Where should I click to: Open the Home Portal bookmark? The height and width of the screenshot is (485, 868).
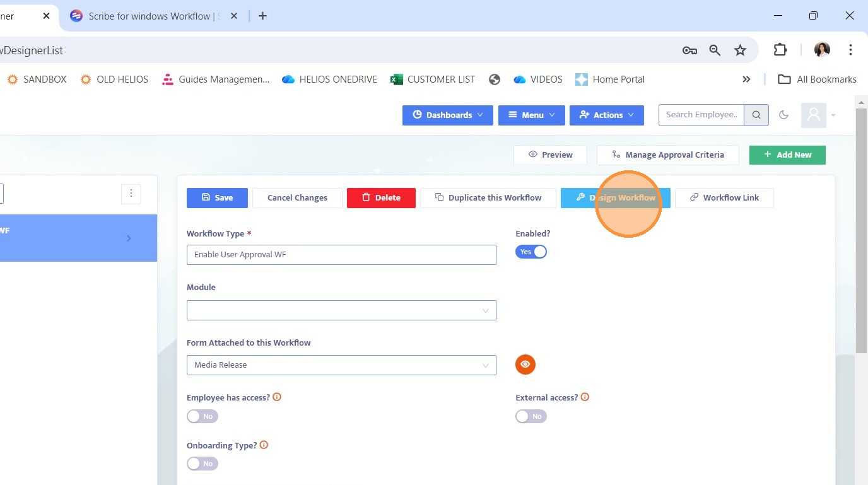click(610, 79)
